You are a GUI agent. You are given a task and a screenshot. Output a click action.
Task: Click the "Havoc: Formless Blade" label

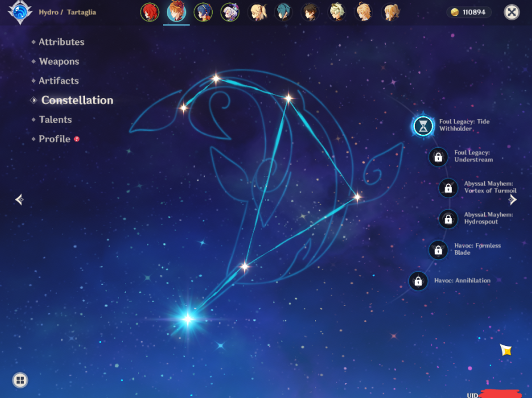tap(478, 249)
